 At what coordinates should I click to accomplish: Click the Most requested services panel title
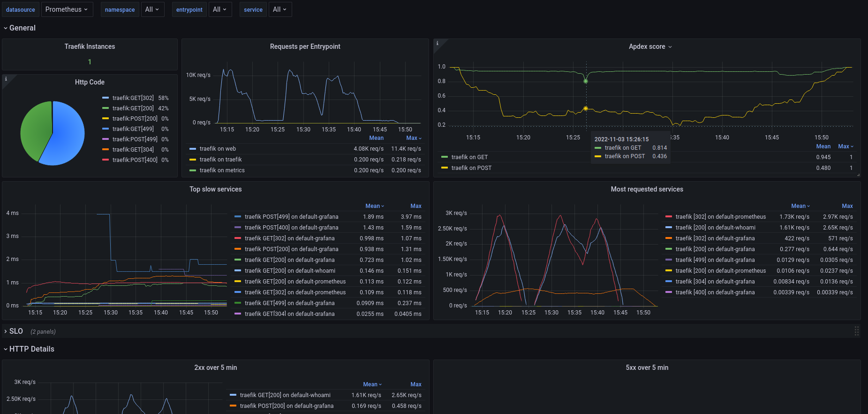point(647,189)
